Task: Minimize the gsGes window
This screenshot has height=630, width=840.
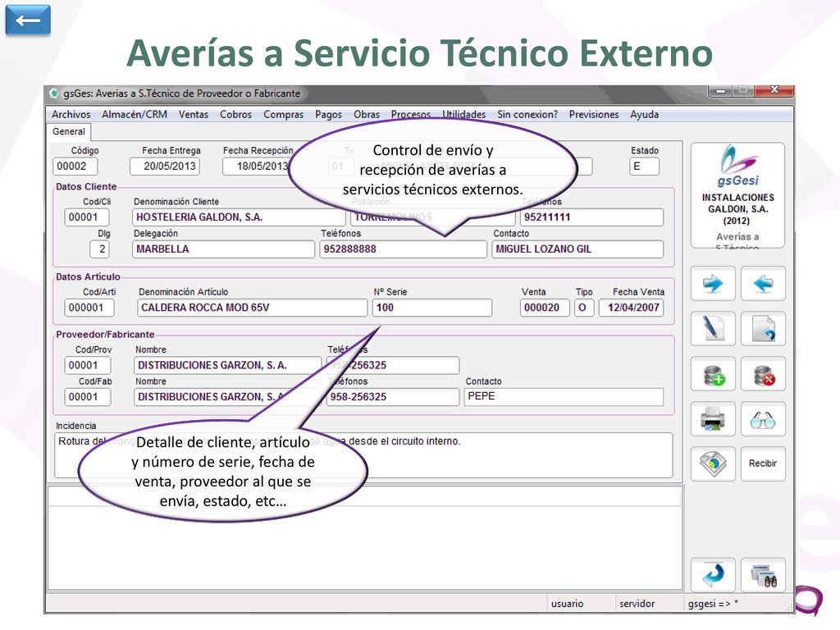Action: pyautogui.click(x=721, y=90)
